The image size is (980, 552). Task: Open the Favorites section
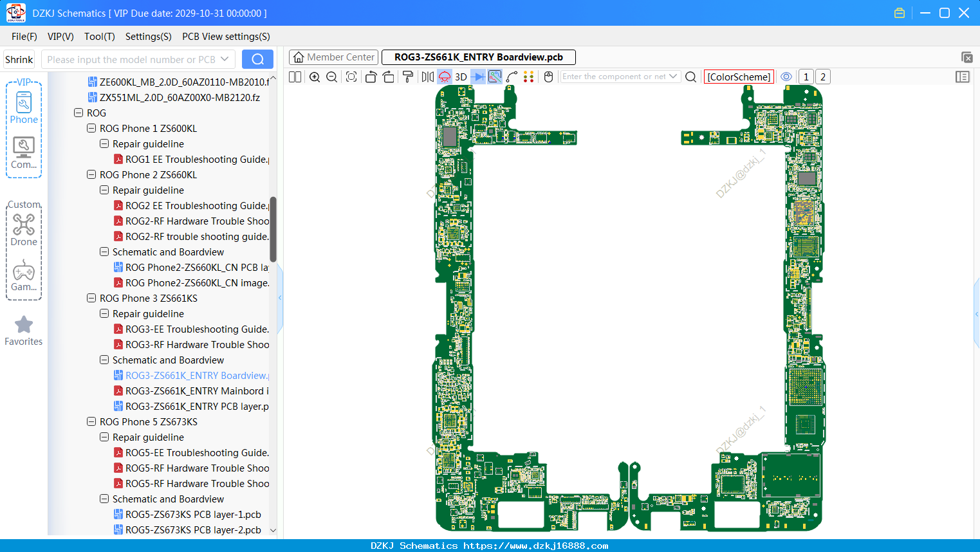pyautogui.click(x=24, y=331)
